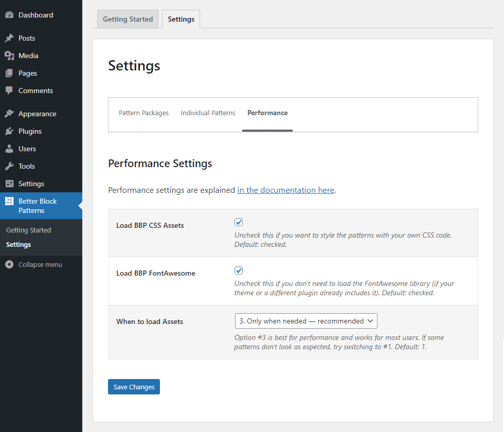The width and height of the screenshot is (504, 432).
Task: Click Collapse menu text
Action: (x=40, y=264)
